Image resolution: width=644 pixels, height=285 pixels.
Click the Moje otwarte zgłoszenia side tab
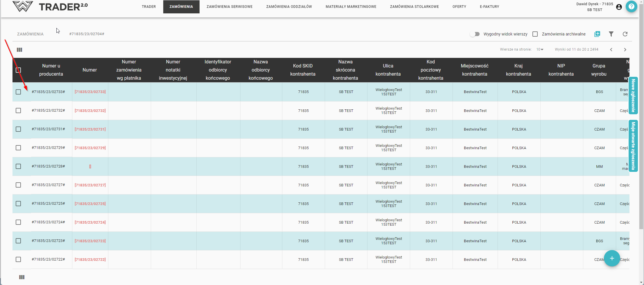click(633, 146)
